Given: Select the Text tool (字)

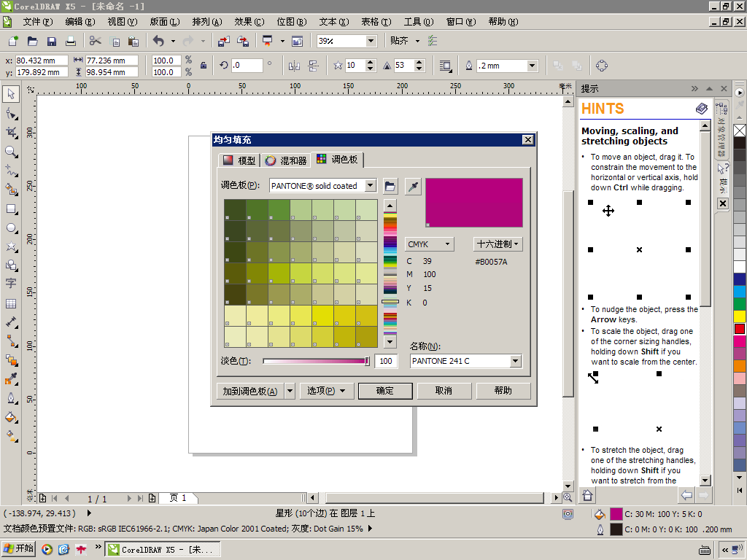Looking at the screenshot, I should click(x=11, y=284).
